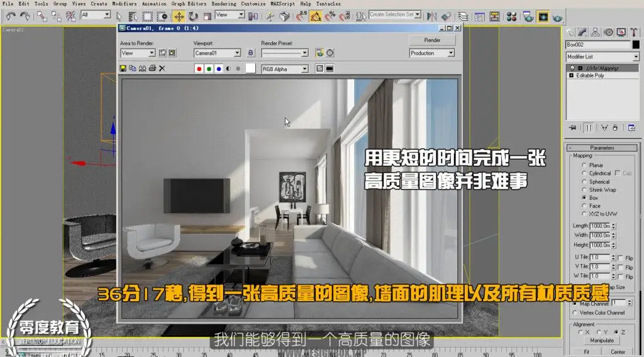The height and width of the screenshot is (357, 644).
Task: Save the rendered image with disk icon
Action: point(123,69)
